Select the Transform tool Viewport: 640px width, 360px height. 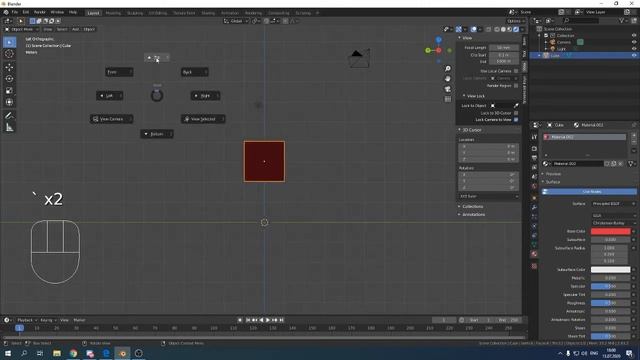[9, 102]
